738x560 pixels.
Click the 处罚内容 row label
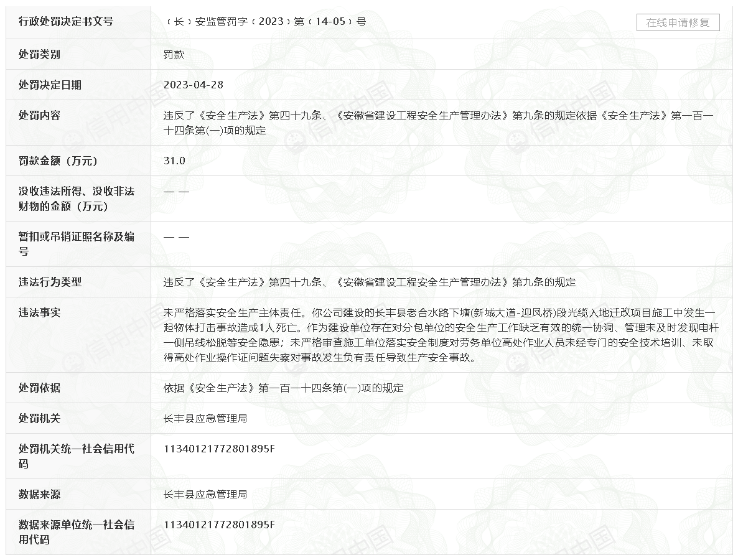coord(40,115)
